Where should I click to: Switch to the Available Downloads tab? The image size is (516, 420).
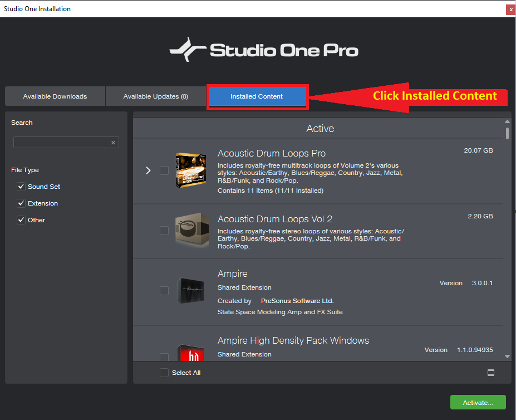[55, 96]
